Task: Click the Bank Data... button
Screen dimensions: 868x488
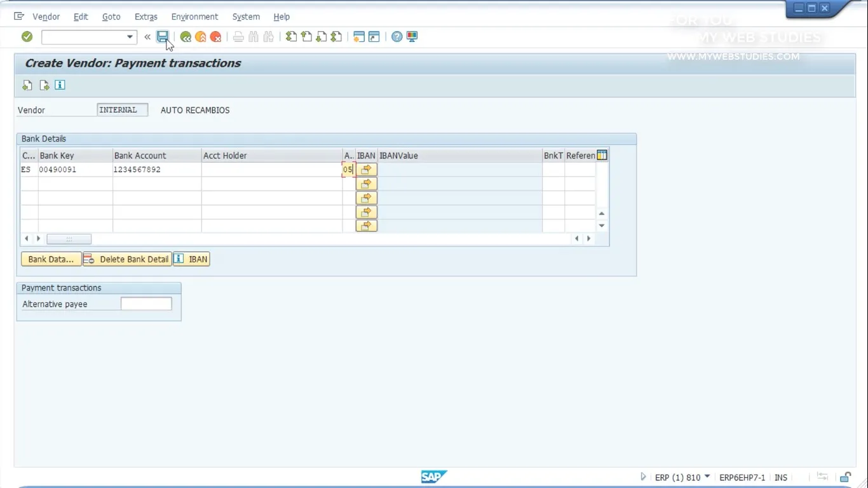Action: [51, 259]
